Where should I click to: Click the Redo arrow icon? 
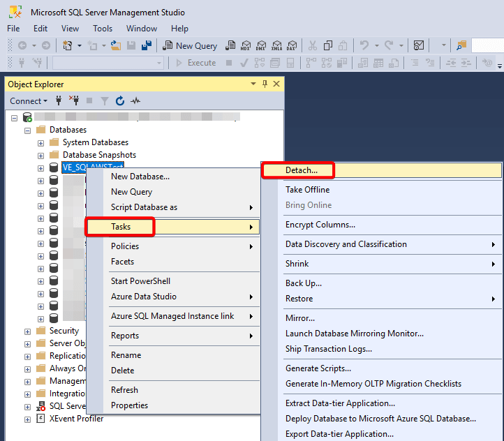(x=389, y=45)
